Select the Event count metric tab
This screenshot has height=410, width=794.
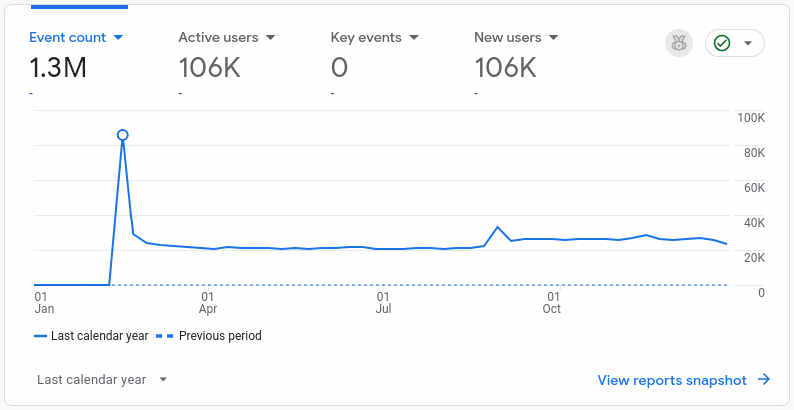tap(67, 38)
